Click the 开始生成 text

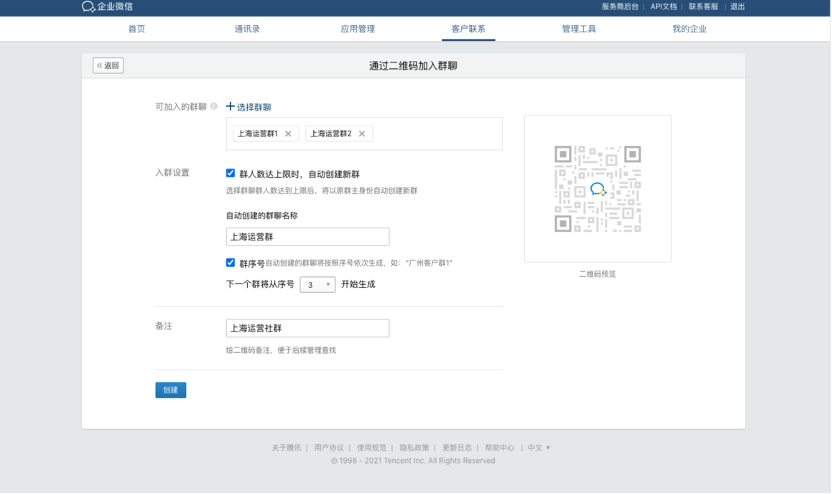coord(358,284)
